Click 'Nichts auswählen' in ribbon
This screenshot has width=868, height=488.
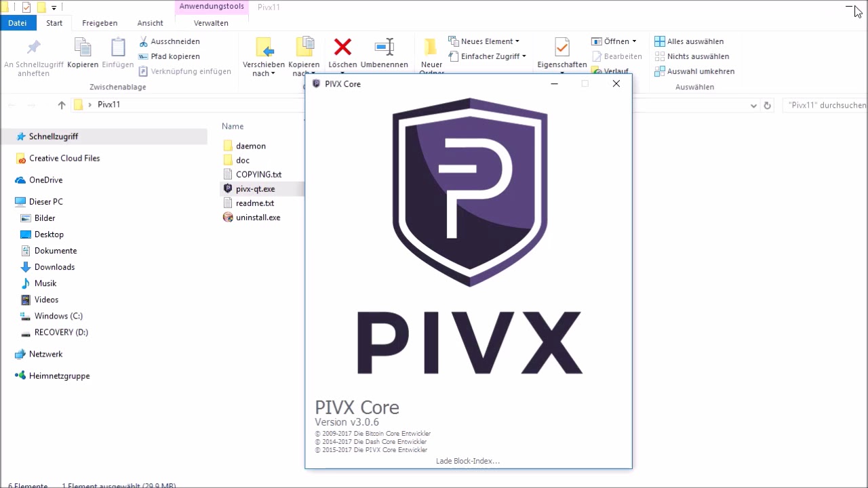(692, 56)
